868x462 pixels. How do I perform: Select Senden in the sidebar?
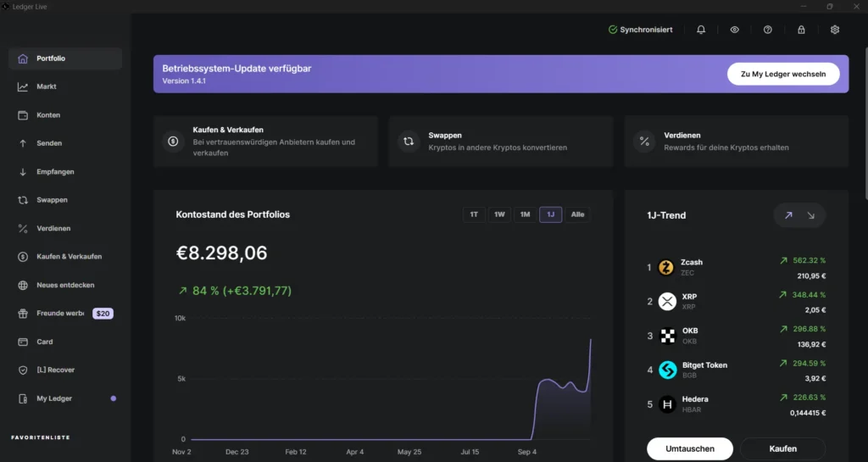point(65,143)
